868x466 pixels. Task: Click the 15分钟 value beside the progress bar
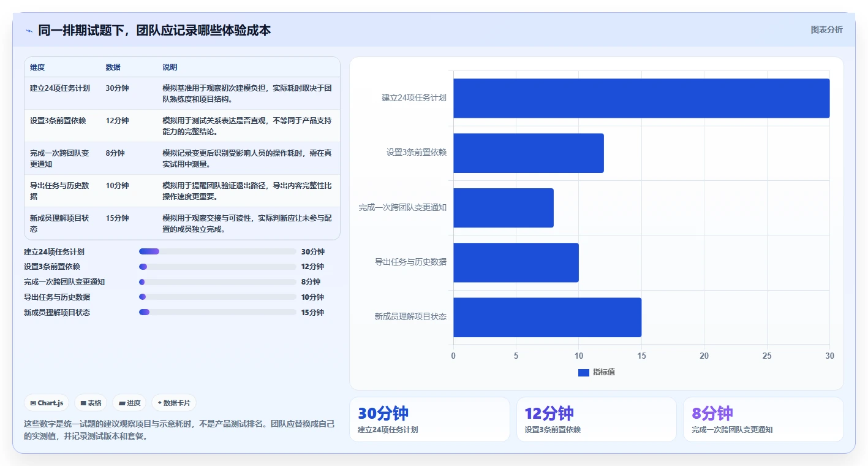coord(313,312)
